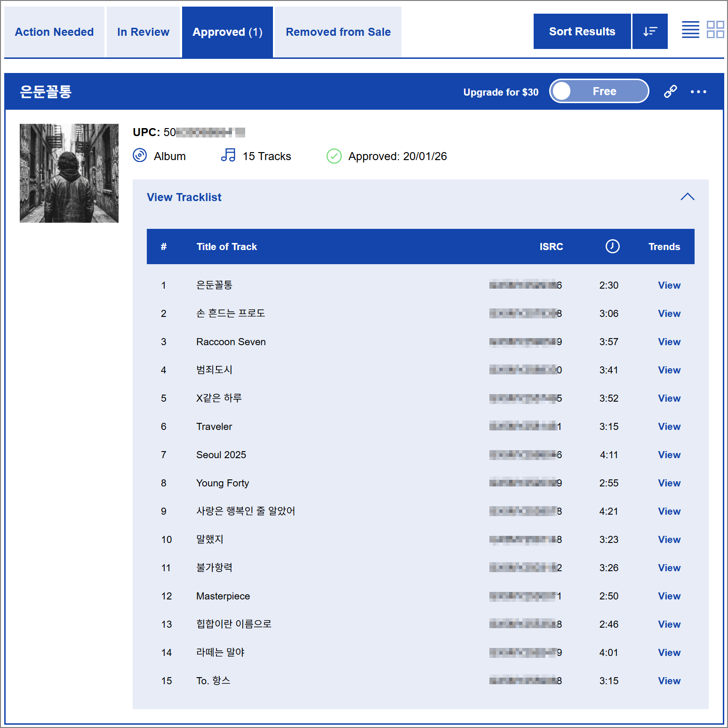
Task: Open trends for Seoul 2025
Action: (669, 455)
